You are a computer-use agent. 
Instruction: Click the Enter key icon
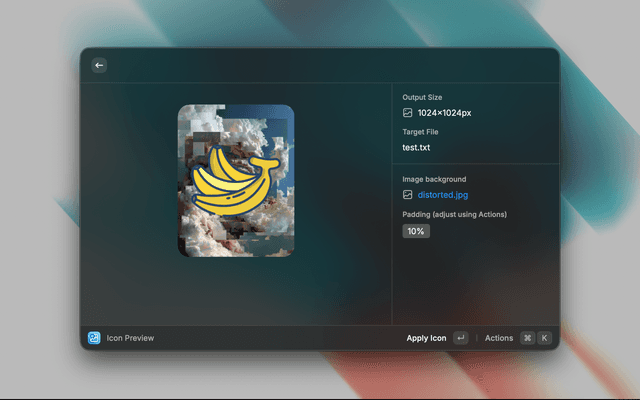(460, 338)
